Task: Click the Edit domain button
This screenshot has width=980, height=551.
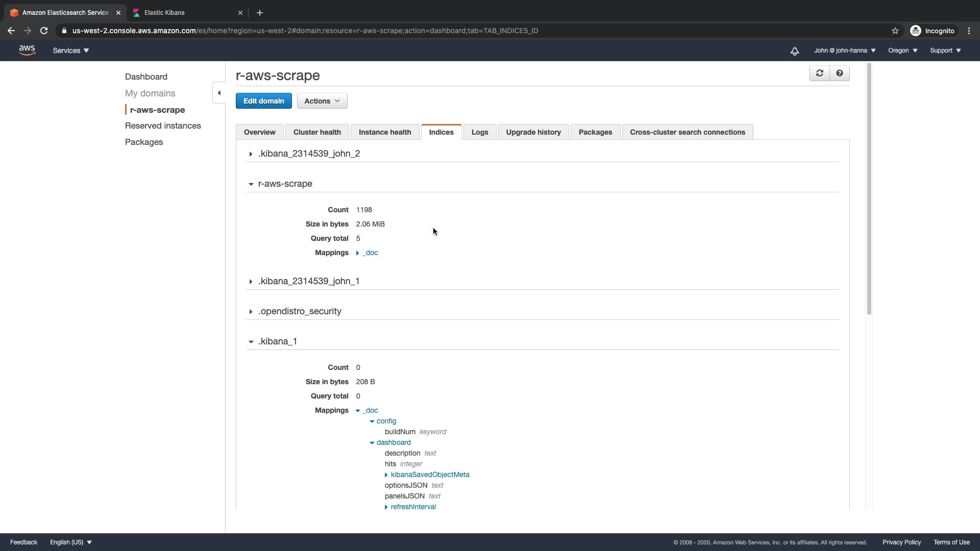Action: pyautogui.click(x=263, y=101)
